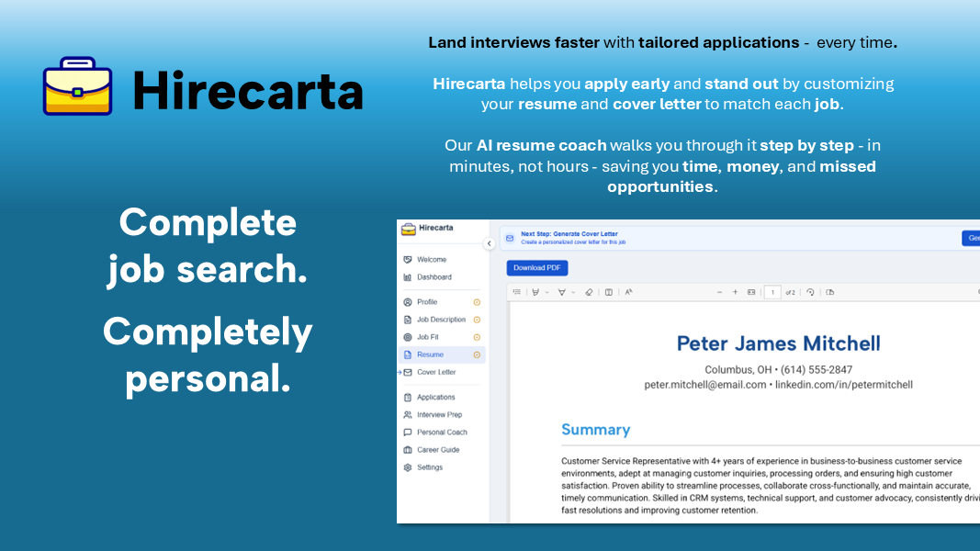Click the text size icon in toolbar

(629, 292)
